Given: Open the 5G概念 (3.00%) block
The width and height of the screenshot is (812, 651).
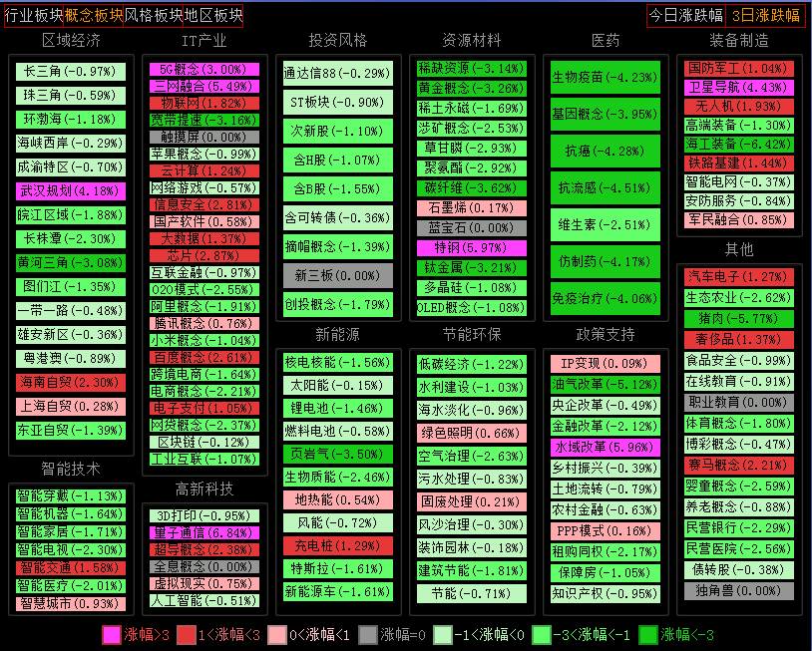Looking at the screenshot, I should [x=204, y=70].
